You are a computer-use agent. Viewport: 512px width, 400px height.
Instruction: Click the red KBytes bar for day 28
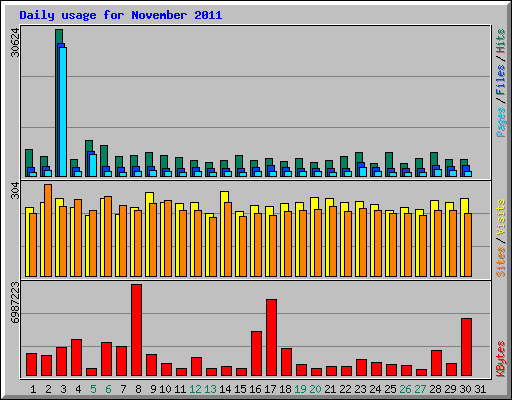point(436,363)
